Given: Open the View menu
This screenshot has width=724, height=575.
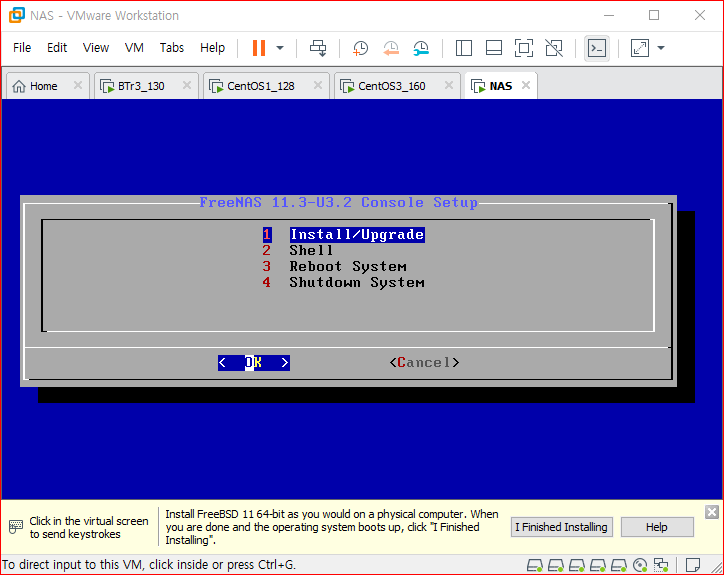Looking at the screenshot, I should (96, 48).
